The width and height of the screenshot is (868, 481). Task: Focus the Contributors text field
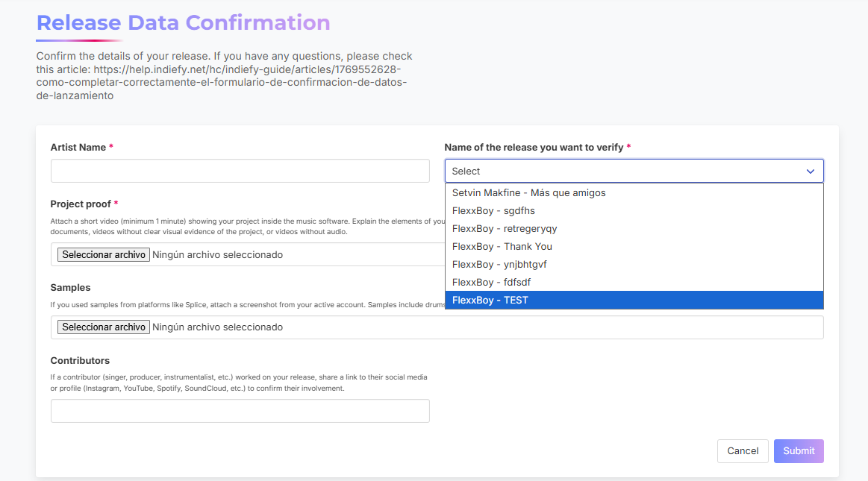[x=240, y=411]
